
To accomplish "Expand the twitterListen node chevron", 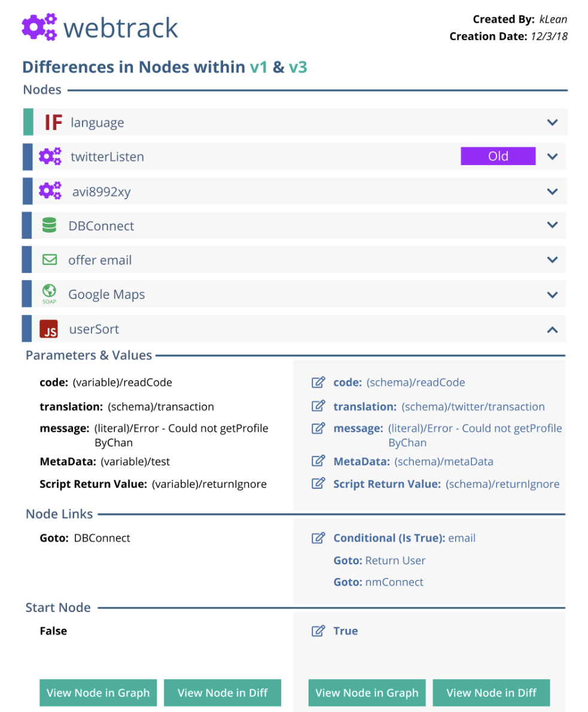I will coord(552,157).
